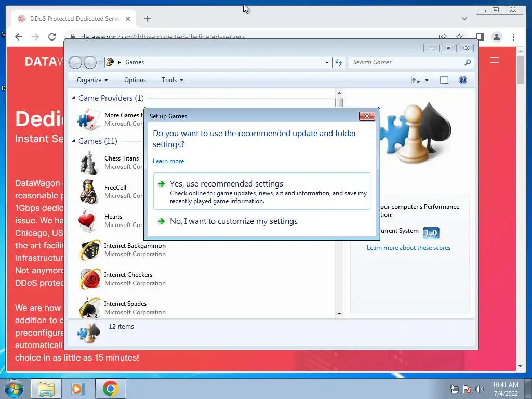Click the Games Explorer help icon

(x=462, y=80)
